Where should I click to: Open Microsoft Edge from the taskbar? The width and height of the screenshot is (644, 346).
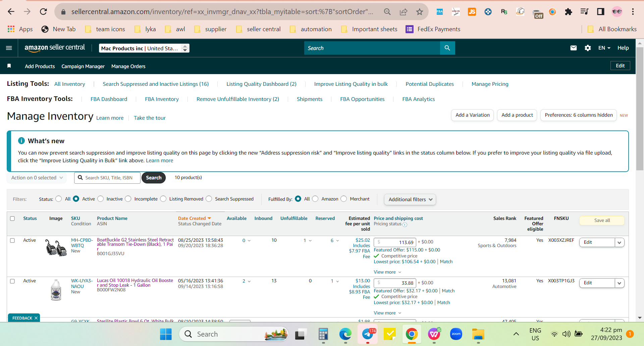[x=345, y=334]
